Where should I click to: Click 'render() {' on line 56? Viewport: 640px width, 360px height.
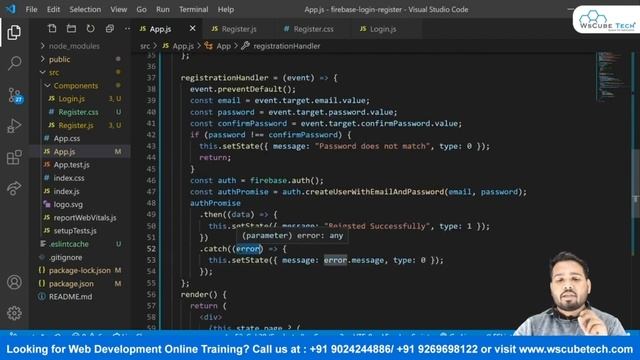(203, 294)
